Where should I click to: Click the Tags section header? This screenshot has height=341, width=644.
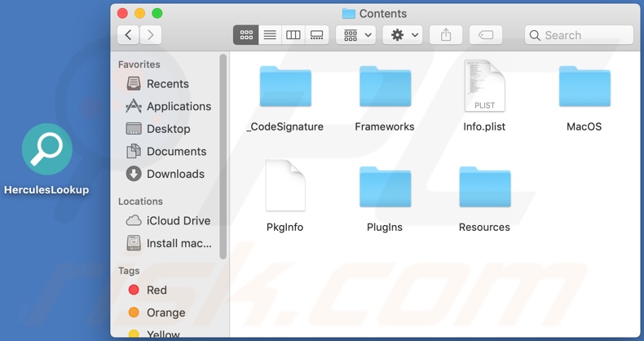point(129,271)
